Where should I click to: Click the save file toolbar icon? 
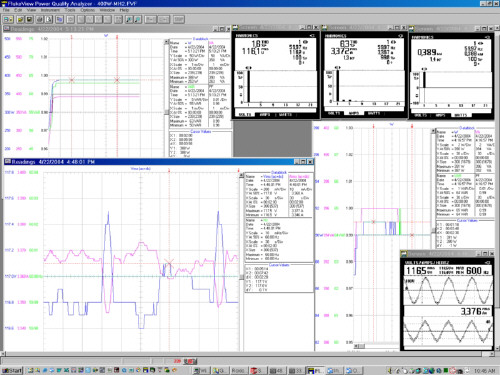click(x=29, y=20)
